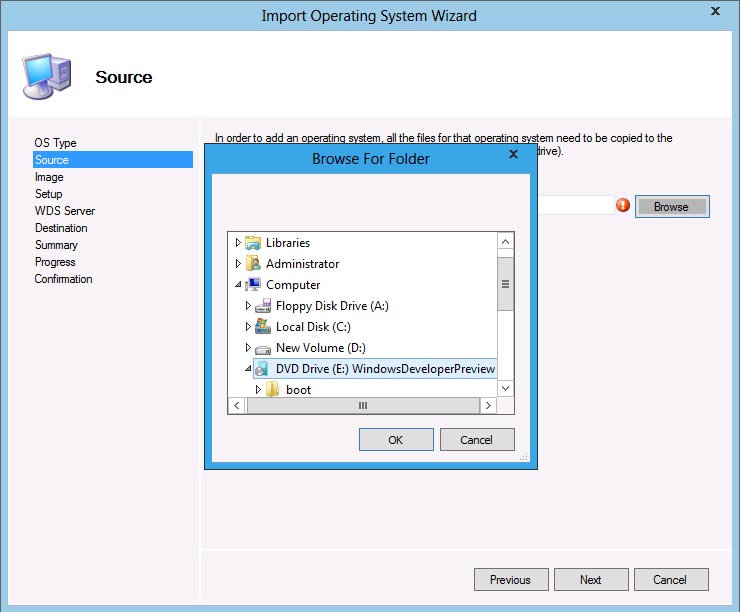The image size is (740, 612).
Task: Click the Local Disk (C:) drive icon
Action: click(263, 327)
